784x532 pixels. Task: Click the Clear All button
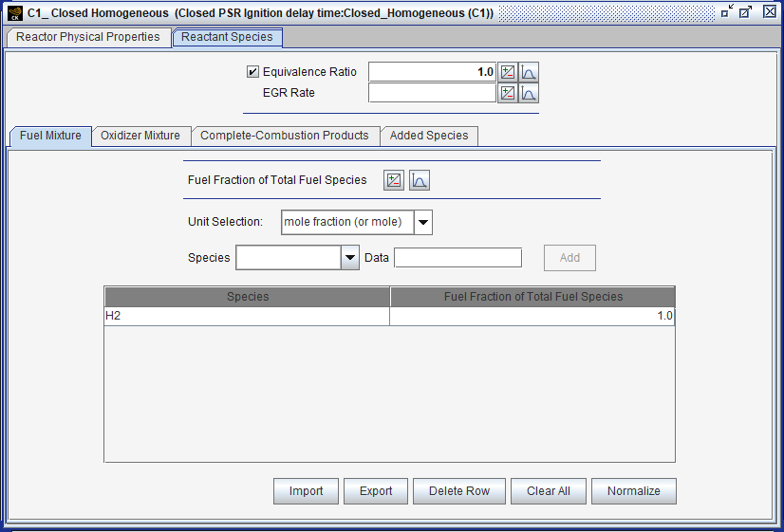pos(549,491)
